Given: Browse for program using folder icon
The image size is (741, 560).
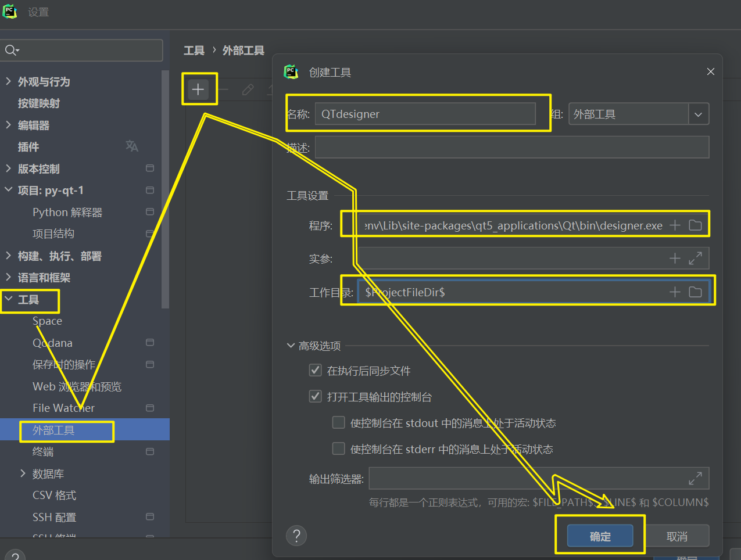Looking at the screenshot, I should [695, 225].
